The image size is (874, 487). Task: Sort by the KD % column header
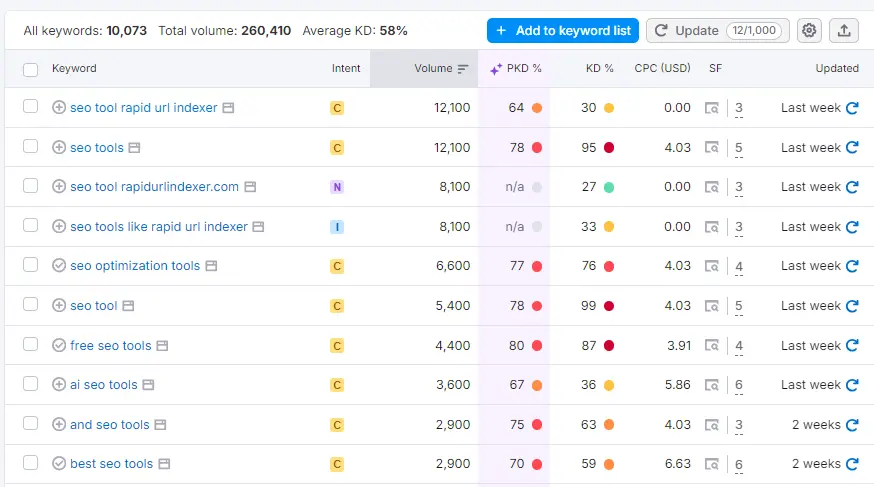[599, 69]
